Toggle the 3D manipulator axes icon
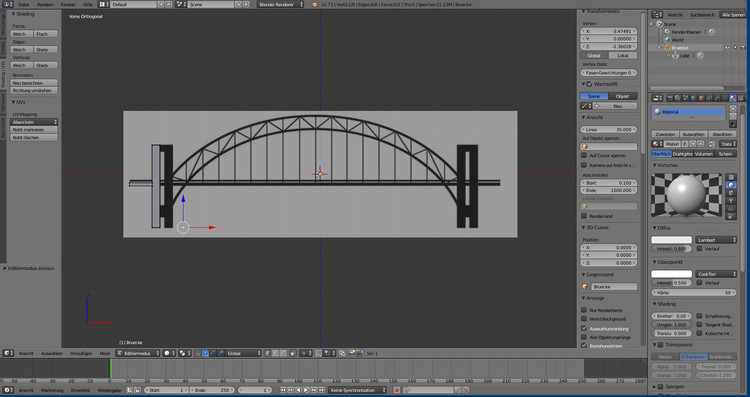 (197, 353)
